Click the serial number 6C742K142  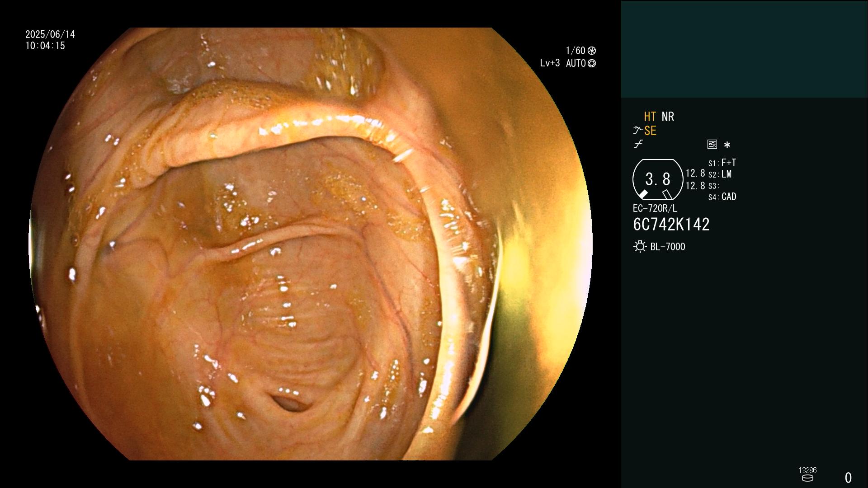(671, 225)
